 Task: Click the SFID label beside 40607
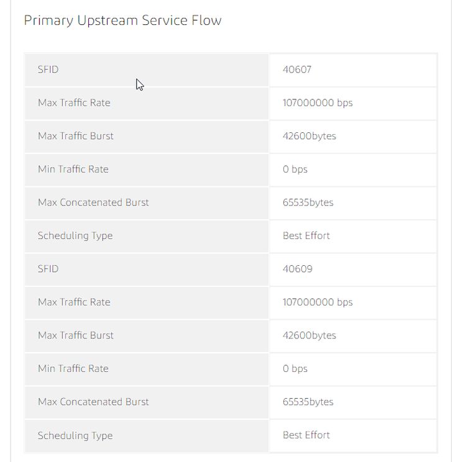click(48, 70)
